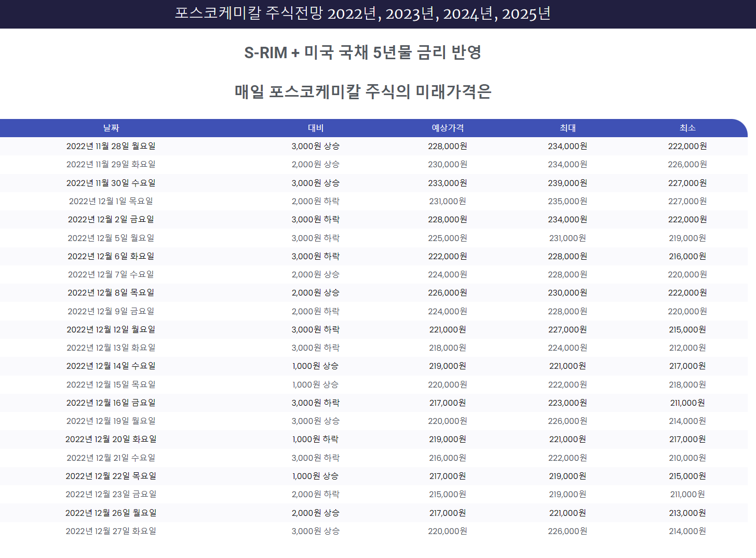Image resolution: width=756 pixels, height=558 pixels.
Task: Select the date 2022년 11월 30일 수요일
Action: point(111,183)
